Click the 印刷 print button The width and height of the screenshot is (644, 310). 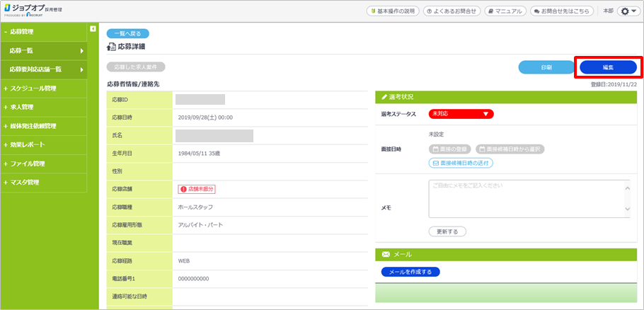[546, 67]
